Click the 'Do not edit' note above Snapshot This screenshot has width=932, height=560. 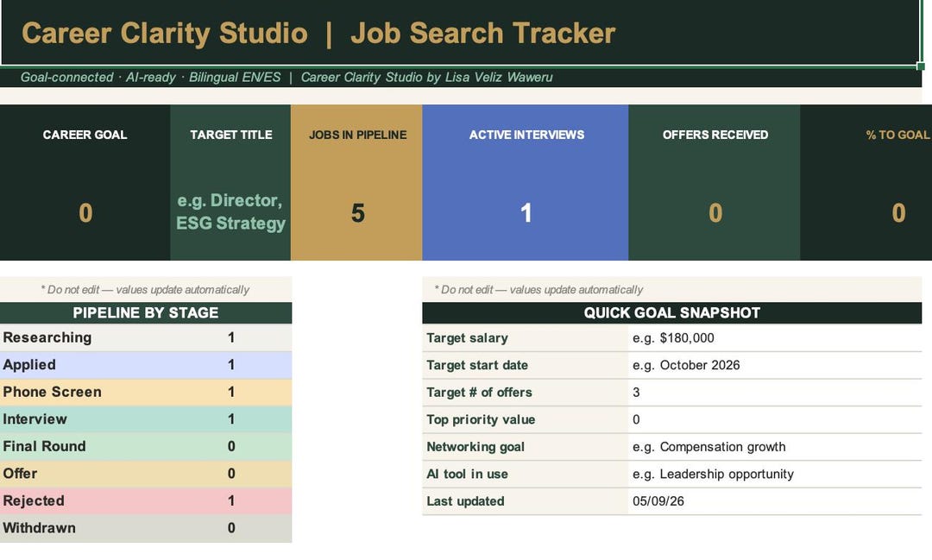(538, 290)
